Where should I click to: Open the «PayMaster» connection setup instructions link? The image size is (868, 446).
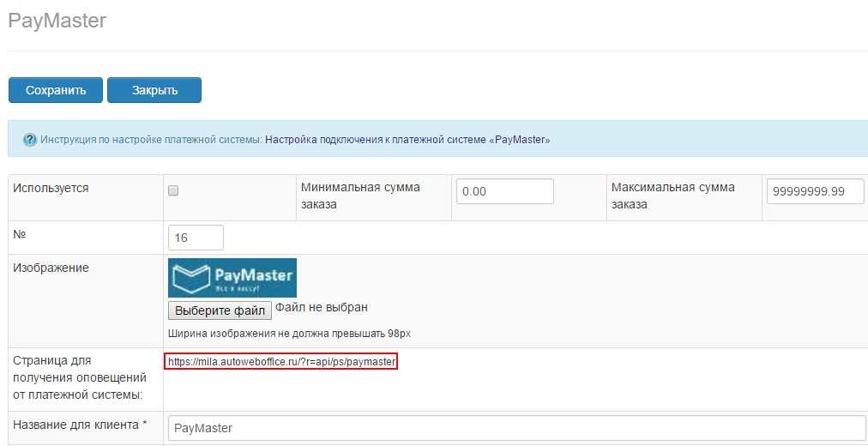click(407, 139)
